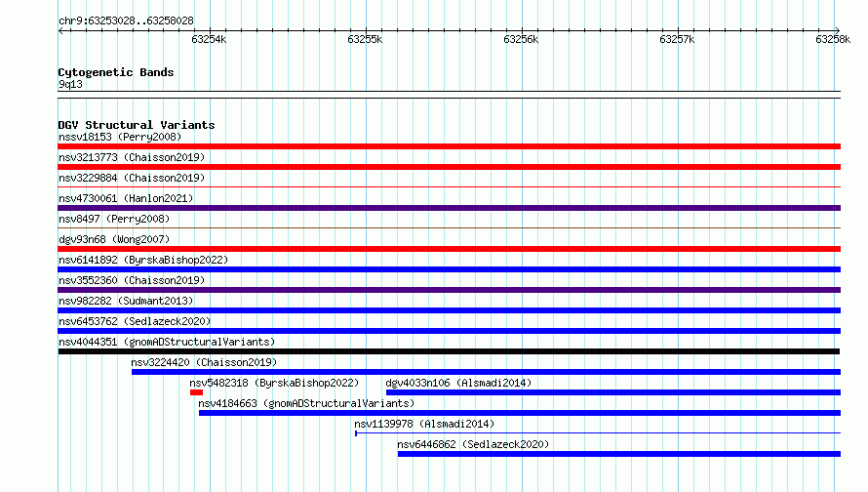Open nsv4184663 (gnomADStructuralVariants) label
Screen dimensions: 868x492
(306, 403)
